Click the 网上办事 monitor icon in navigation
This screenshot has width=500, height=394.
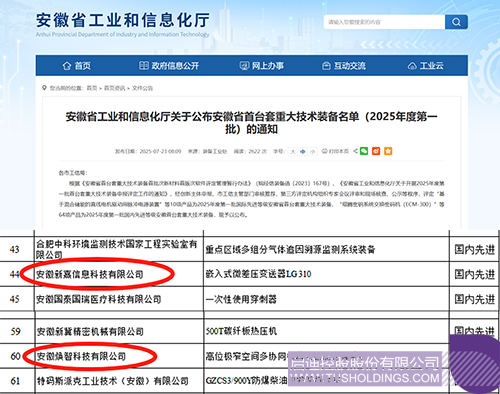pyautogui.click(x=244, y=65)
